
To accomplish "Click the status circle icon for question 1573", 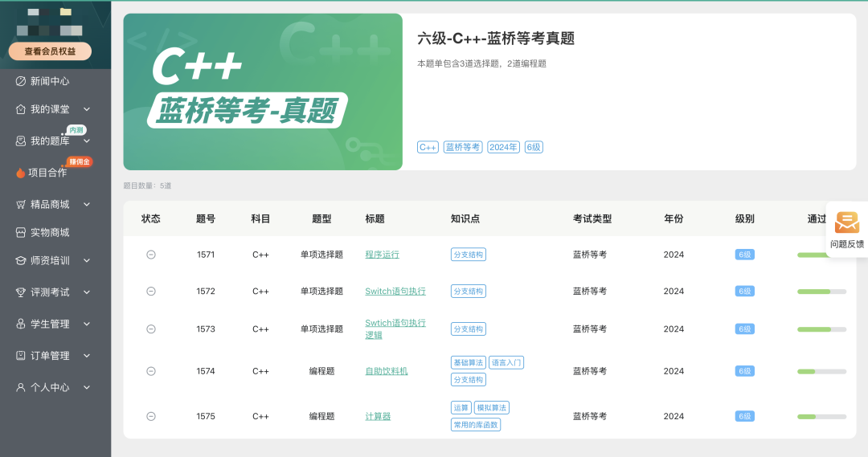I will tap(150, 328).
